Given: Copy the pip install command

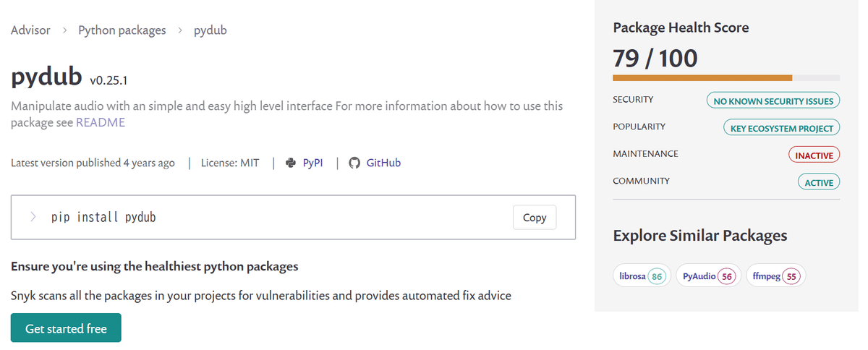Looking at the screenshot, I should [535, 218].
